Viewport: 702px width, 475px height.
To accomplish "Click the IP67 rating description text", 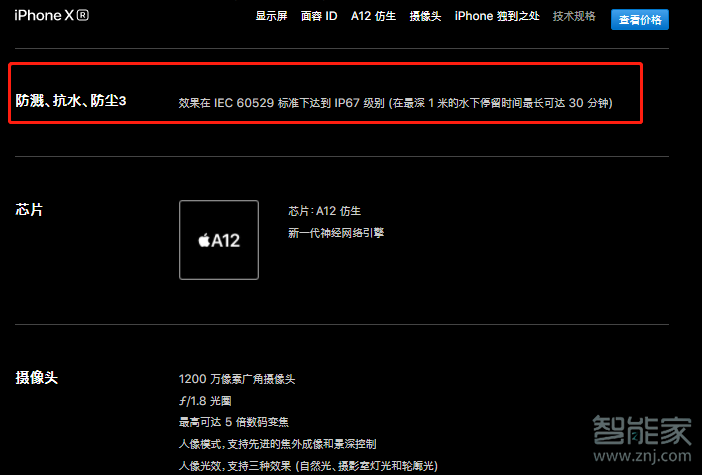I will point(395,103).
